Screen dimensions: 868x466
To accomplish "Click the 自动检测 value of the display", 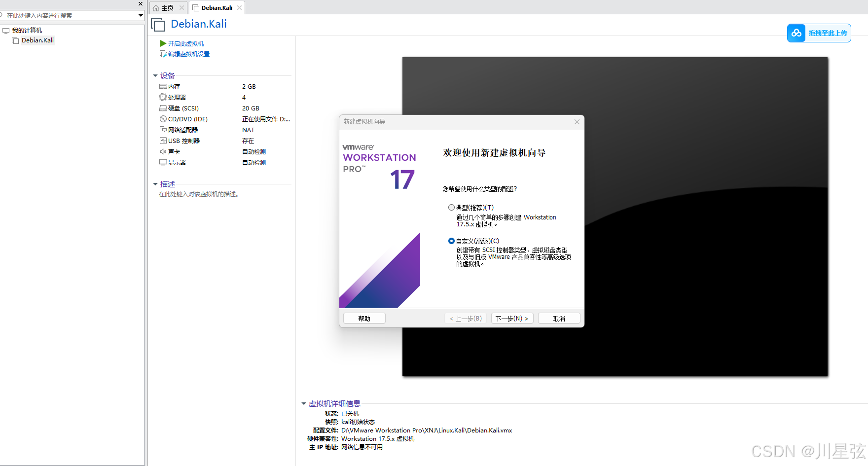I will 254,162.
